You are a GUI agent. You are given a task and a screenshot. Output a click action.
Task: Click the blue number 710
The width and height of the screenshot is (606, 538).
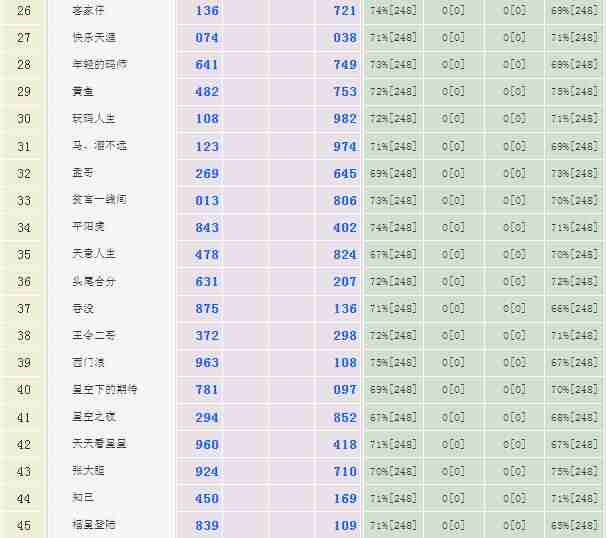point(345,471)
